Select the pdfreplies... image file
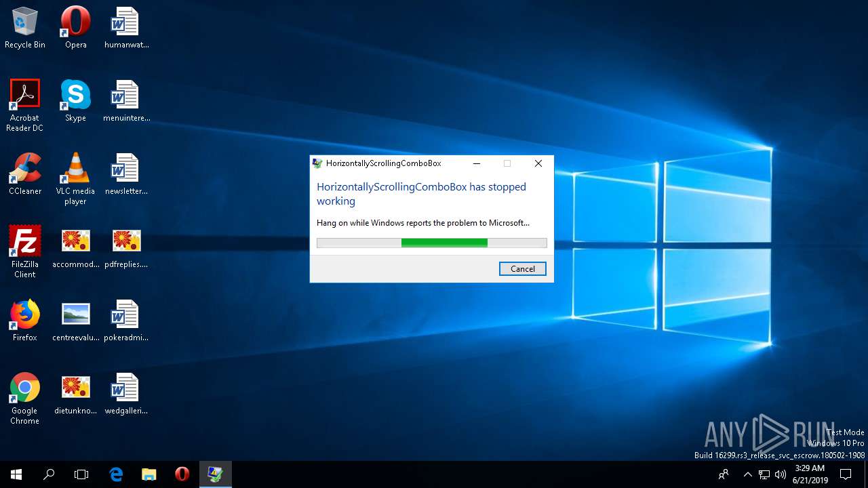The image size is (868, 488). click(x=126, y=247)
